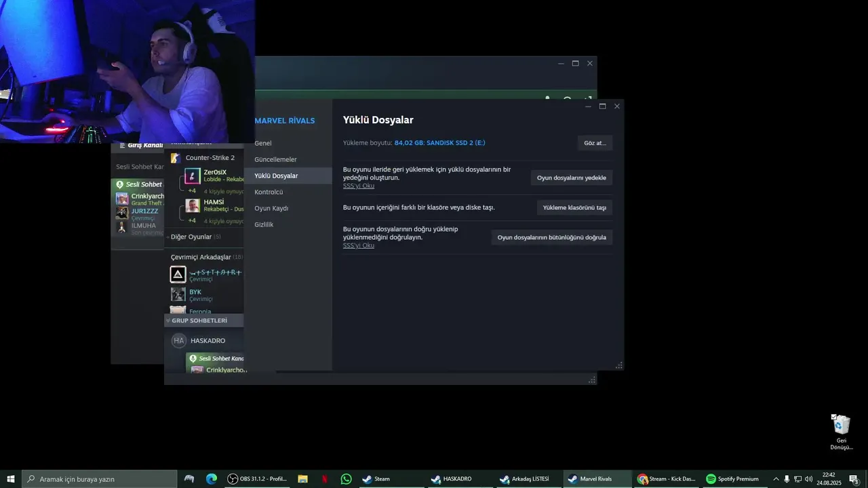The height and width of the screenshot is (488, 868).
Task: Click Sesli Sohbet voice channel icon in chat window
Action: point(119,184)
